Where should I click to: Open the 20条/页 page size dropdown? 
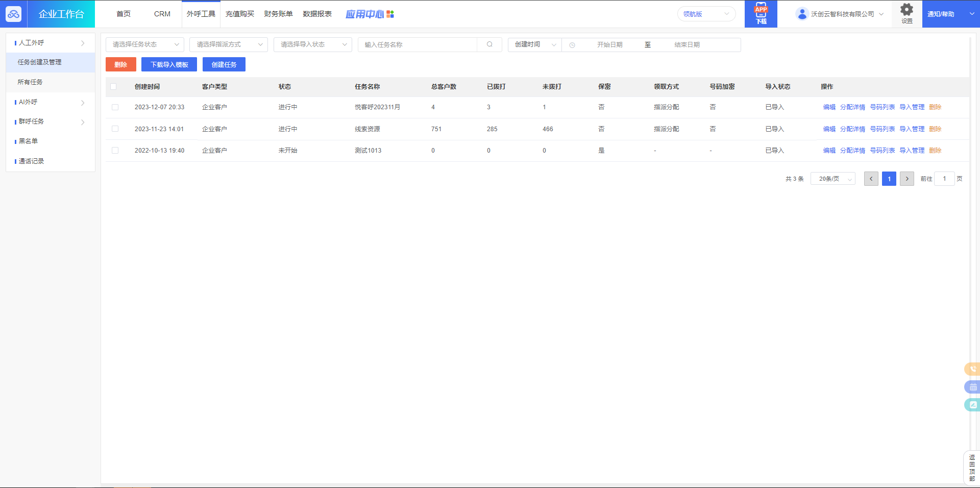coord(833,179)
